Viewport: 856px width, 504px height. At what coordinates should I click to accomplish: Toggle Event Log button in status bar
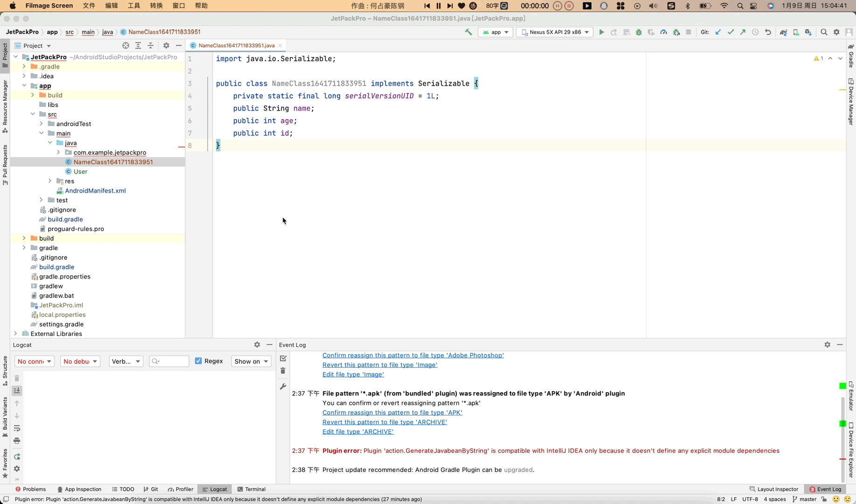click(x=825, y=489)
